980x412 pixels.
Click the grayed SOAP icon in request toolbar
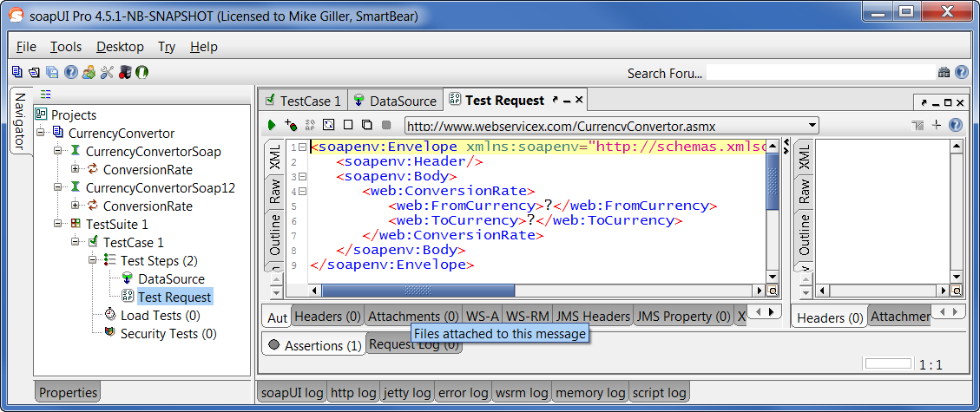pyautogui.click(x=310, y=125)
